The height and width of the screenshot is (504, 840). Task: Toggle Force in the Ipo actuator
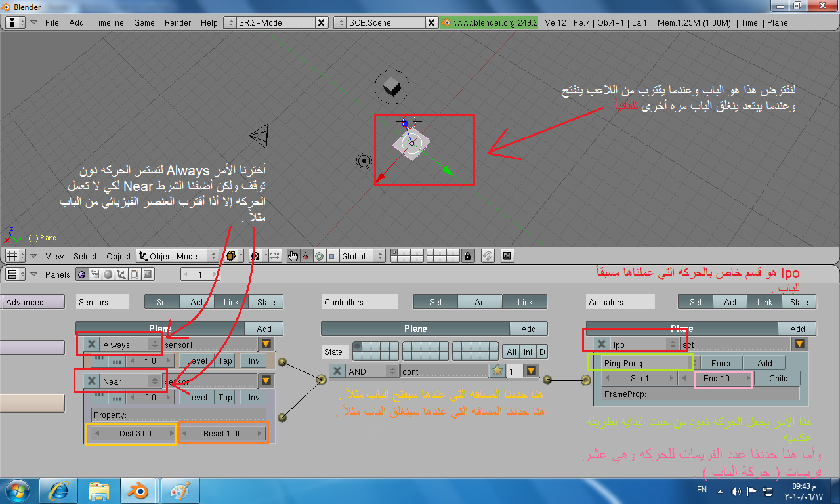[x=722, y=363]
